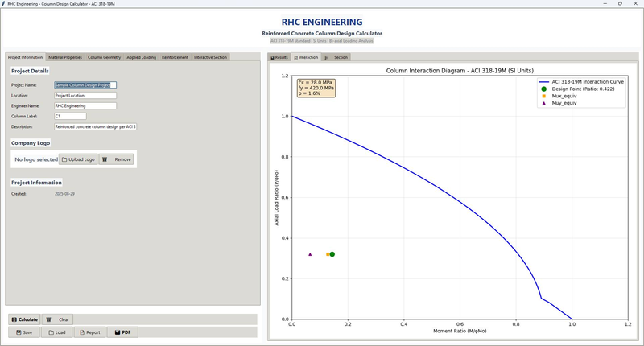Remove the company logo
The image size is (644, 346).
(x=116, y=159)
